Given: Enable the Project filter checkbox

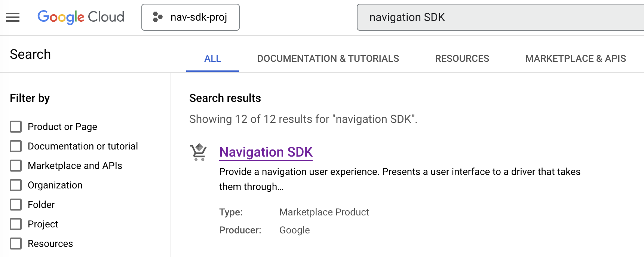Looking at the screenshot, I should (16, 224).
